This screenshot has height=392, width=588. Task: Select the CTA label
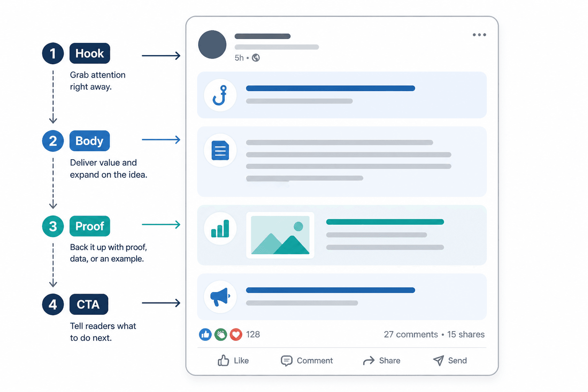[x=89, y=304]
